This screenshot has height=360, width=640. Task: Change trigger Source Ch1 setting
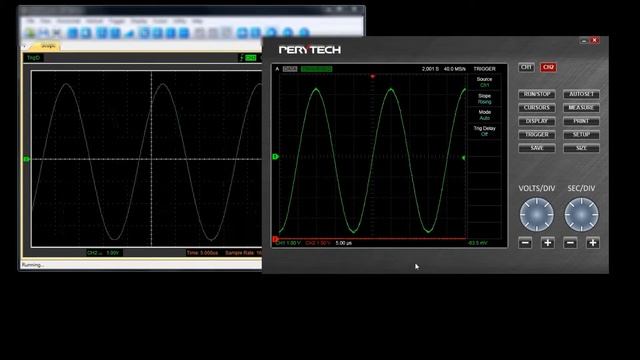pos(484,82)
